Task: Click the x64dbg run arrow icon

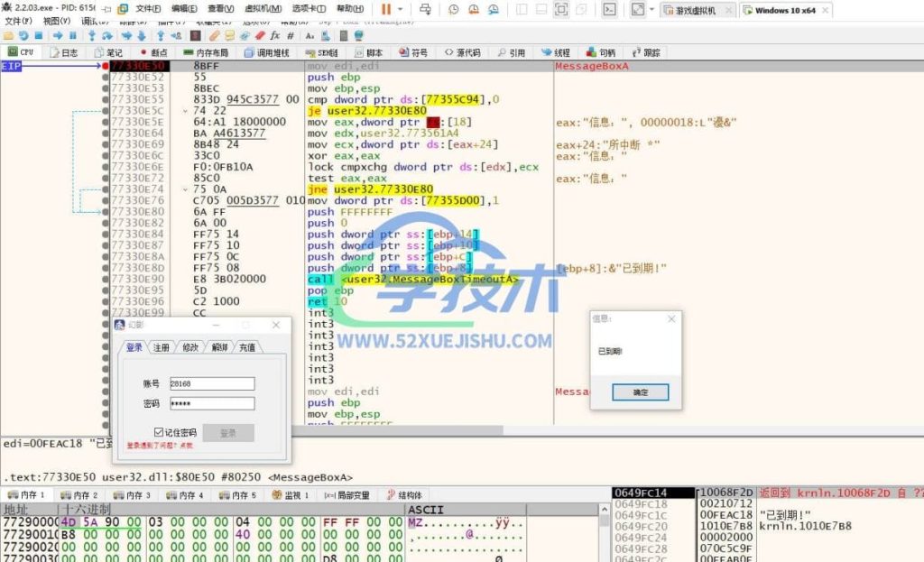Action: click(x=56, y=35)
